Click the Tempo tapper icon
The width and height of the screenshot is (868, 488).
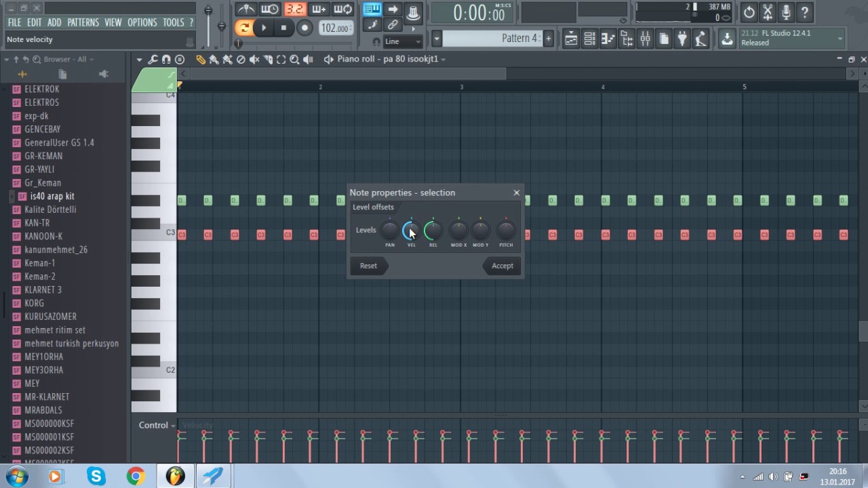[701, 39]
